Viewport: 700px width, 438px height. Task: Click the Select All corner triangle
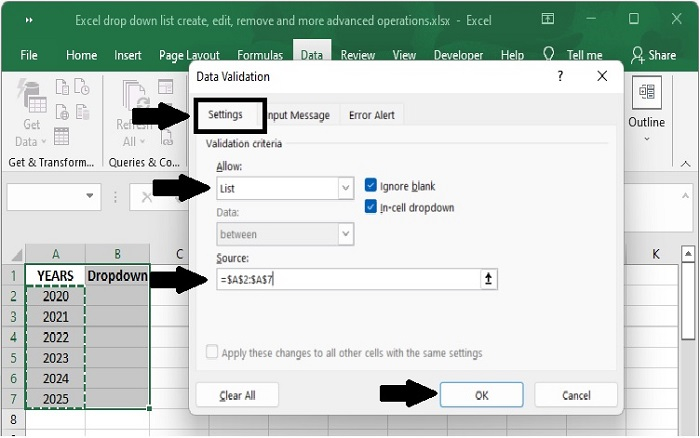(x=17, y=255)
